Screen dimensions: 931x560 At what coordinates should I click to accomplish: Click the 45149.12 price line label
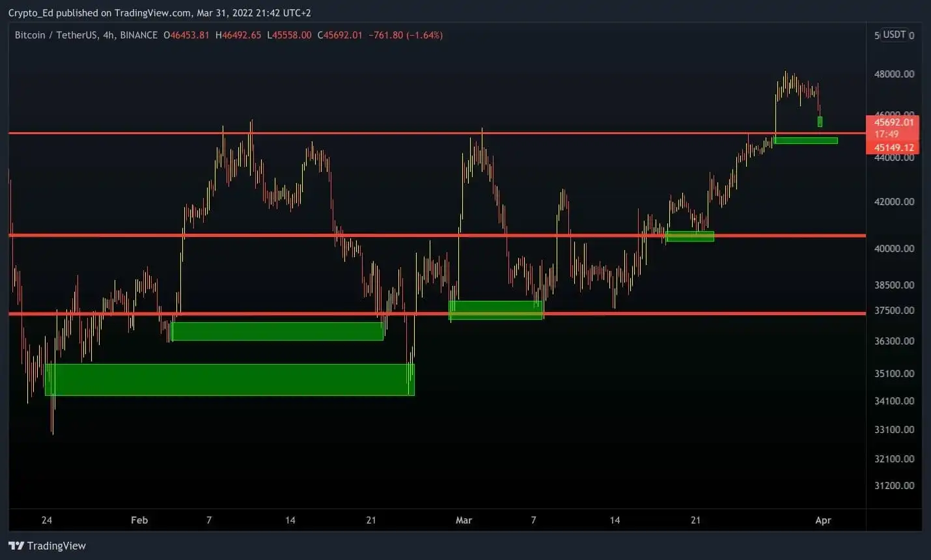click(893, 148)
